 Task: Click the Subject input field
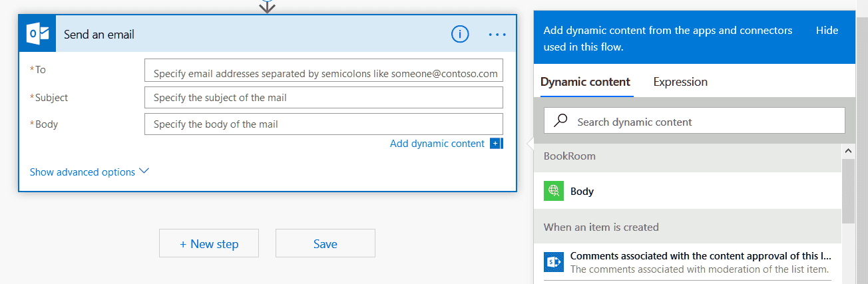(x=324, y=97)
